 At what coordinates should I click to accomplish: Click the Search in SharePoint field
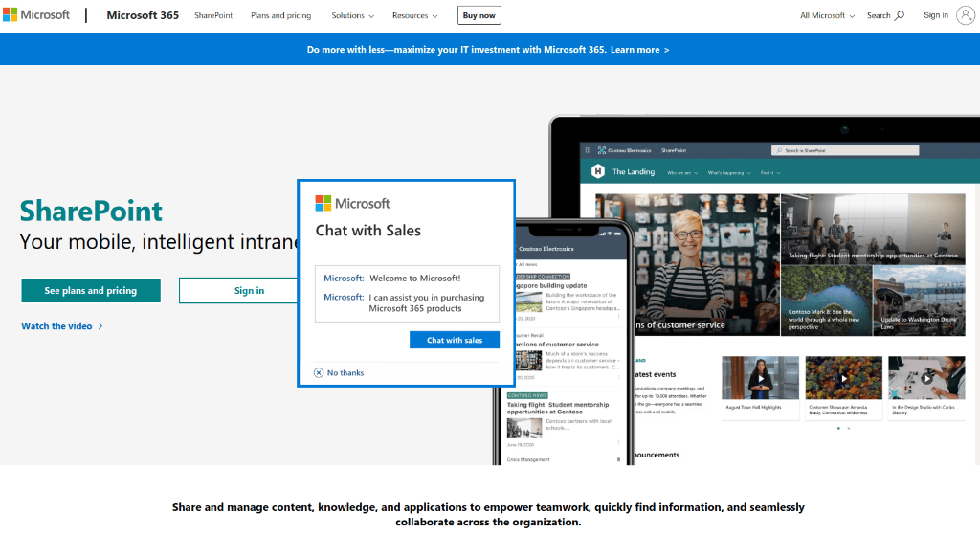click(845, 150)
